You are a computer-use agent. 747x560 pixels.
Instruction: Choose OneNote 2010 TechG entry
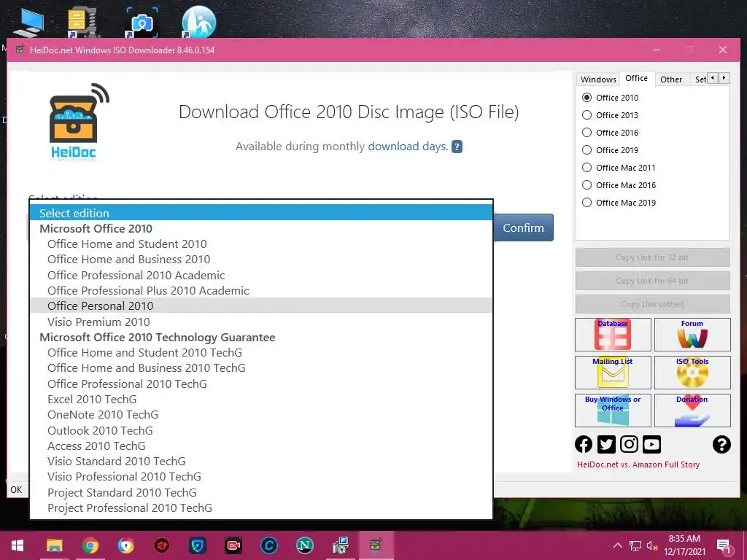click(x=261, y=414)
